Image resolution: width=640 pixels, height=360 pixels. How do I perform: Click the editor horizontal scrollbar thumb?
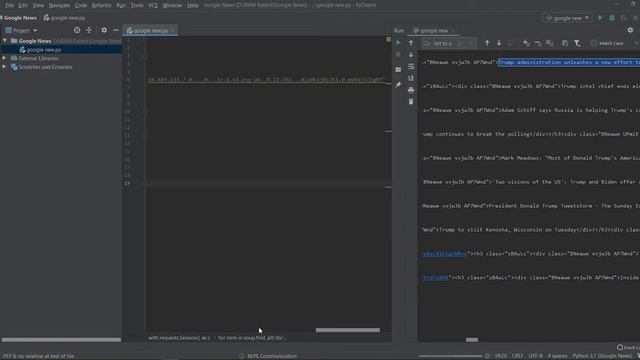(x=348, y=330)
